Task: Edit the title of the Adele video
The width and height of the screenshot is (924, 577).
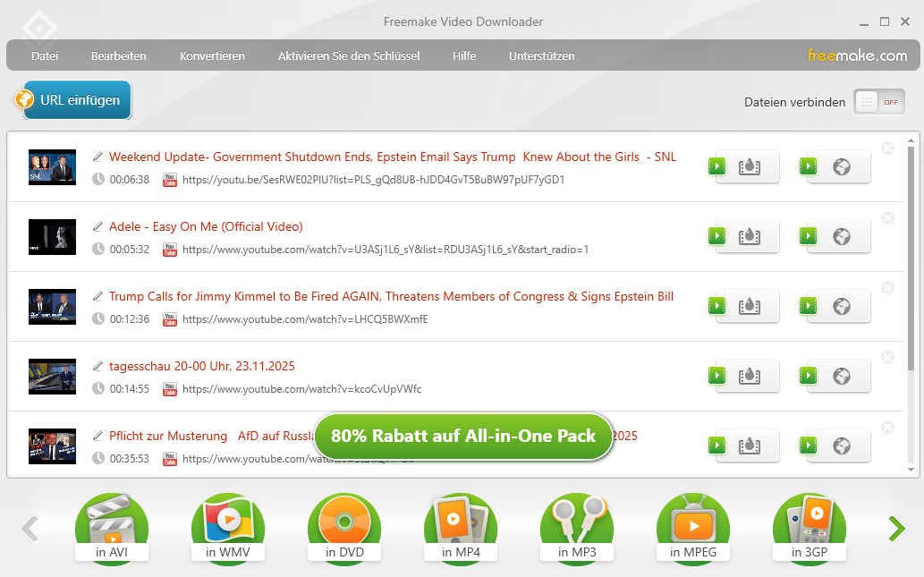Action: (x=97, y=225)
